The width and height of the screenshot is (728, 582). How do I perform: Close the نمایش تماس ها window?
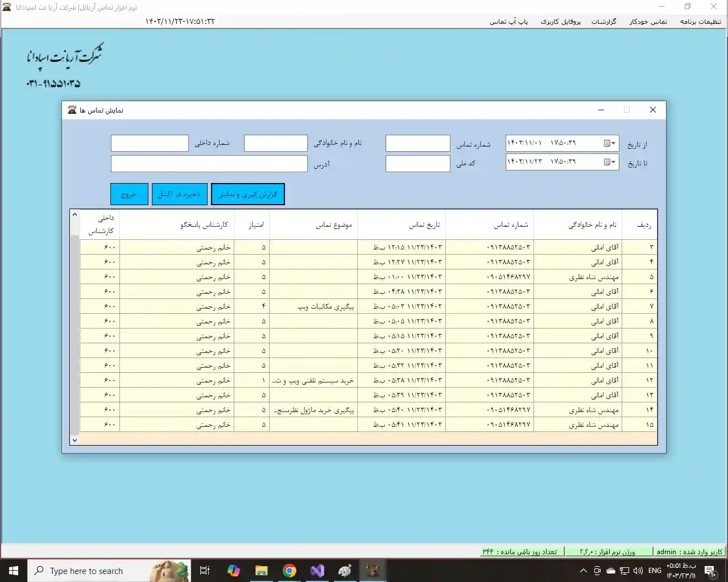(x=653, y=110)
